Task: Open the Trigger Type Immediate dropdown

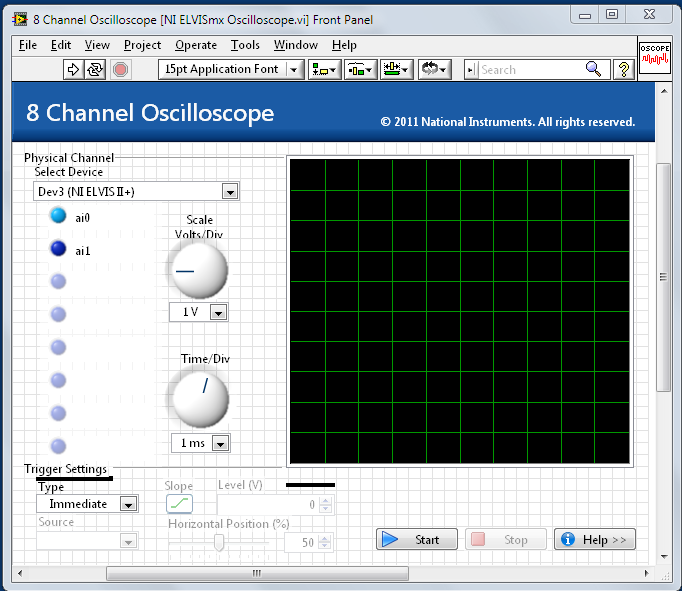Action: click(x=128, y=504)
